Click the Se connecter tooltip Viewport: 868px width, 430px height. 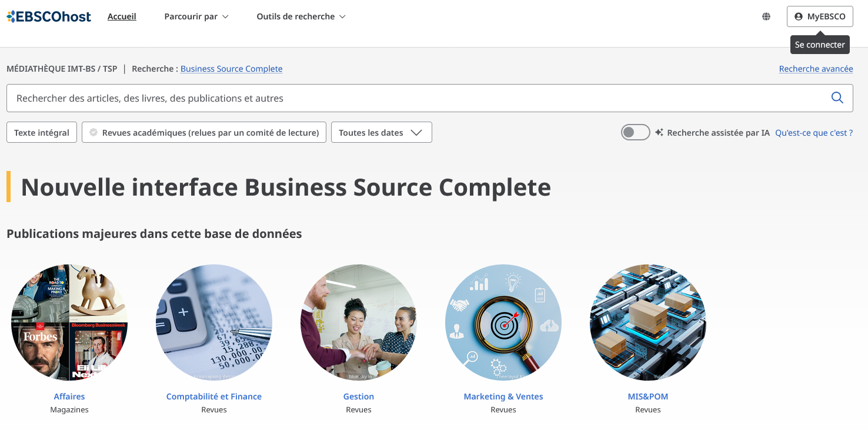pyautogui.click(x=820, y=45)
